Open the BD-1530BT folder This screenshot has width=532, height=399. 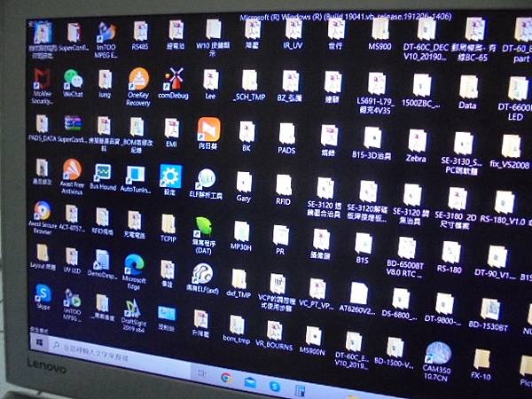tap(489, 315)
